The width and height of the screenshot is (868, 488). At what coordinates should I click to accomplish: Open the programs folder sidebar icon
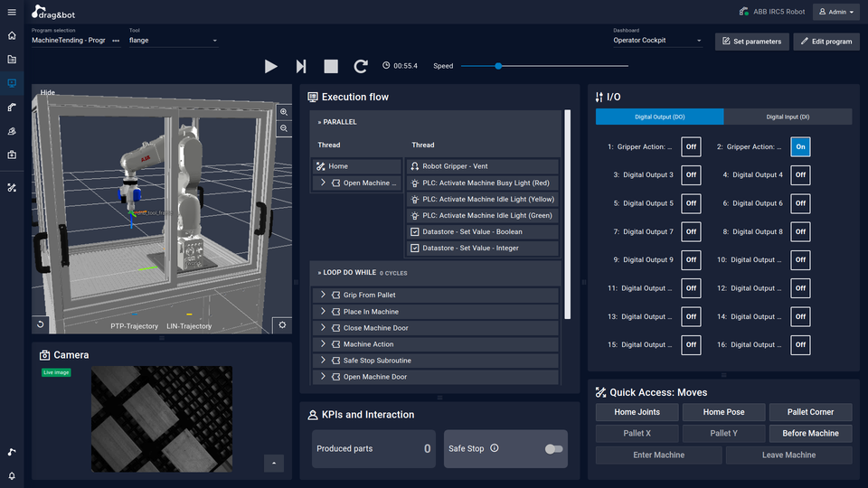12,60
